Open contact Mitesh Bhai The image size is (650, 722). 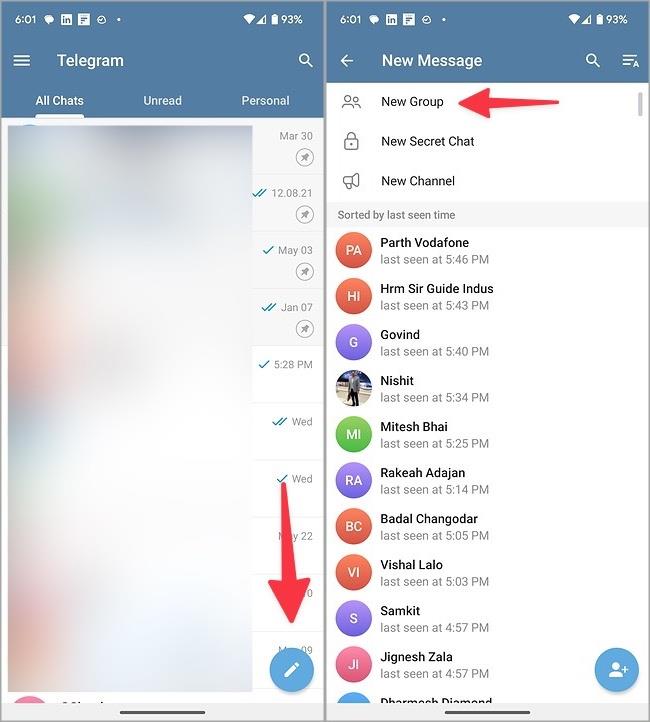coord(488,434)
